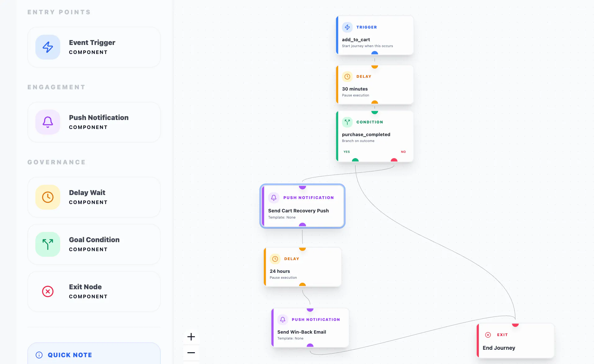Click the YES branch label on Condition
The image size is (594, 364).
[x=347, y=152]
